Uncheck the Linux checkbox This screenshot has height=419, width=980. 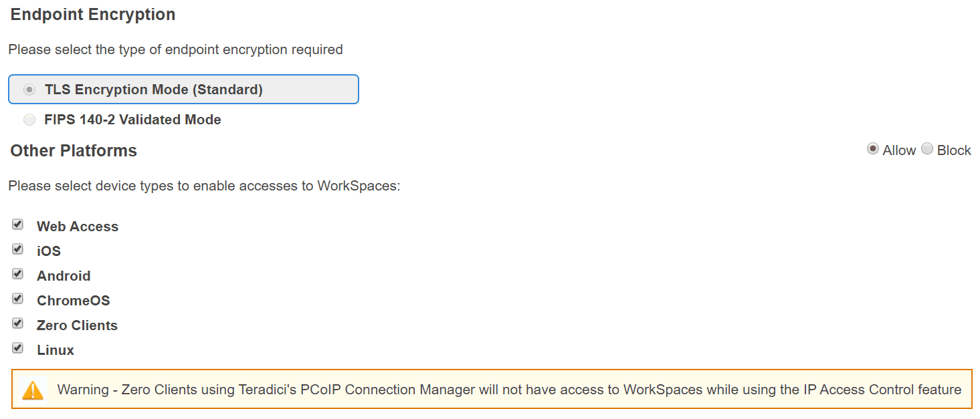(x=18, y=348)
